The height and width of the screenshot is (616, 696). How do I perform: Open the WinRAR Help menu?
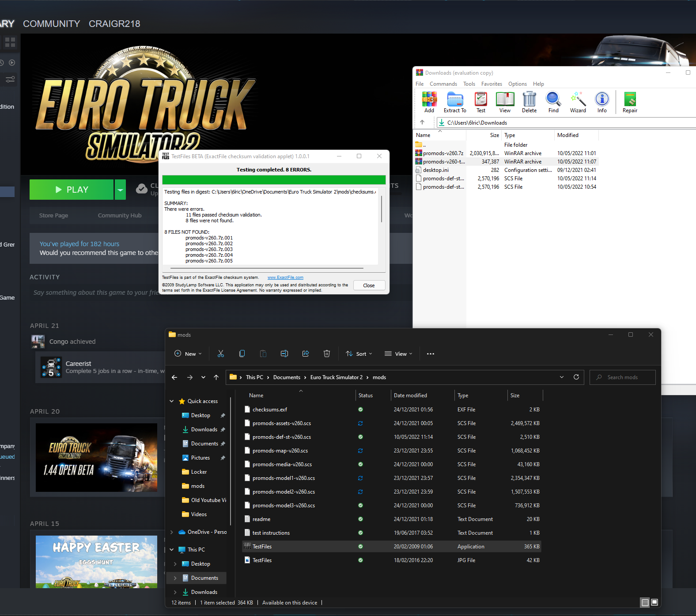coord(538,84)
